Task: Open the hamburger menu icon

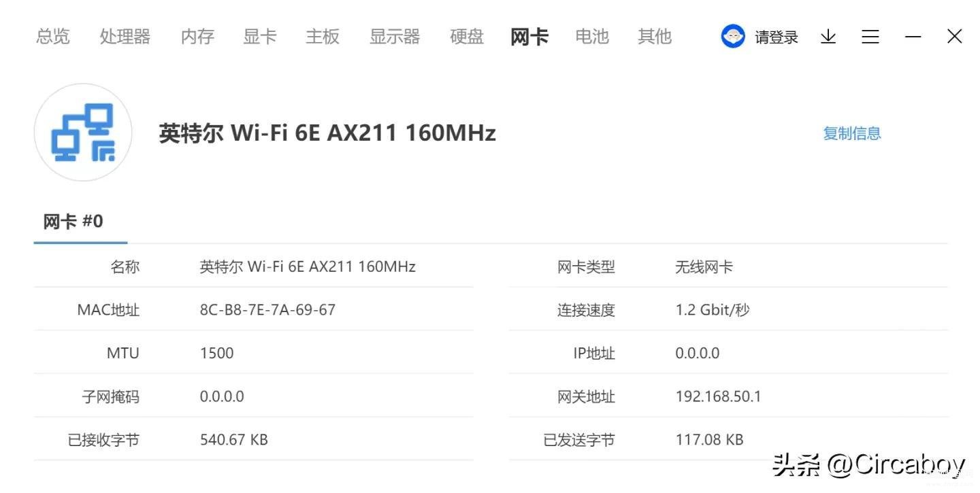Action: coord(870,37)
